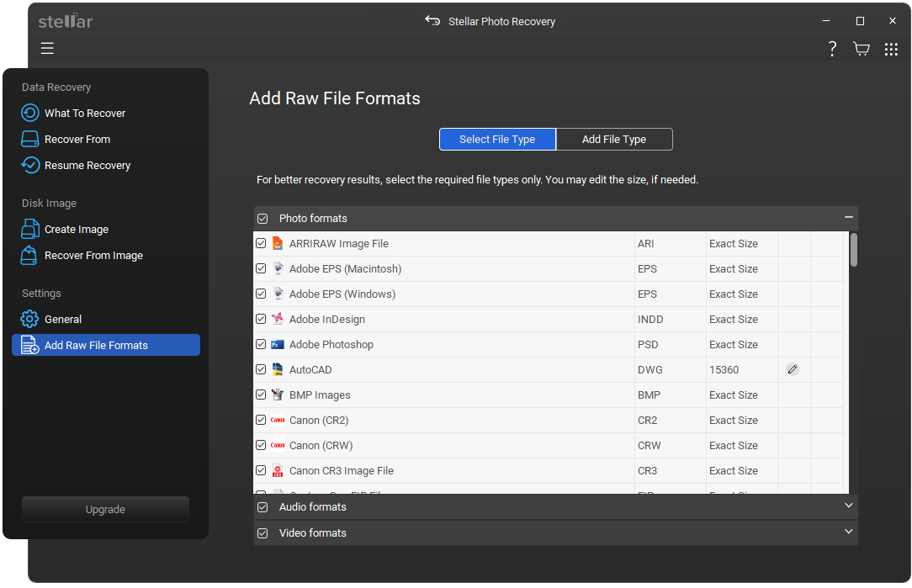
Task: Click the edit pencil for AutoCAD size
Action: pyautogui.click(x=793, y=369)
